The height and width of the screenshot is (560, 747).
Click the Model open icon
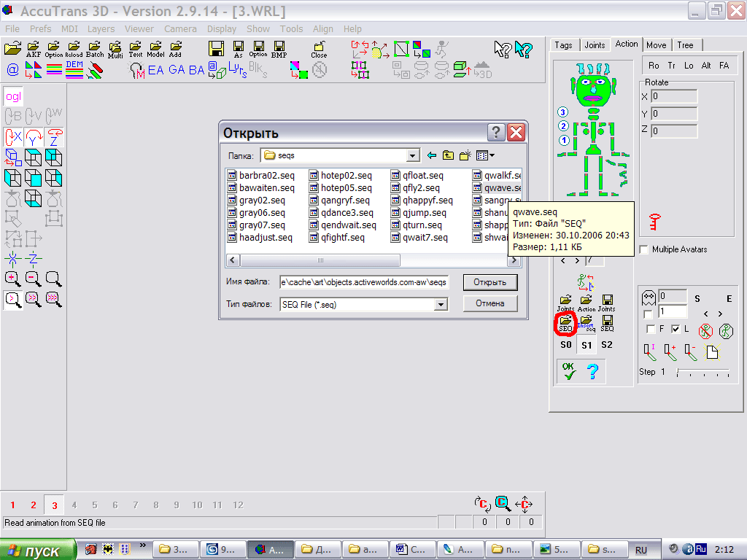[155, 49]
